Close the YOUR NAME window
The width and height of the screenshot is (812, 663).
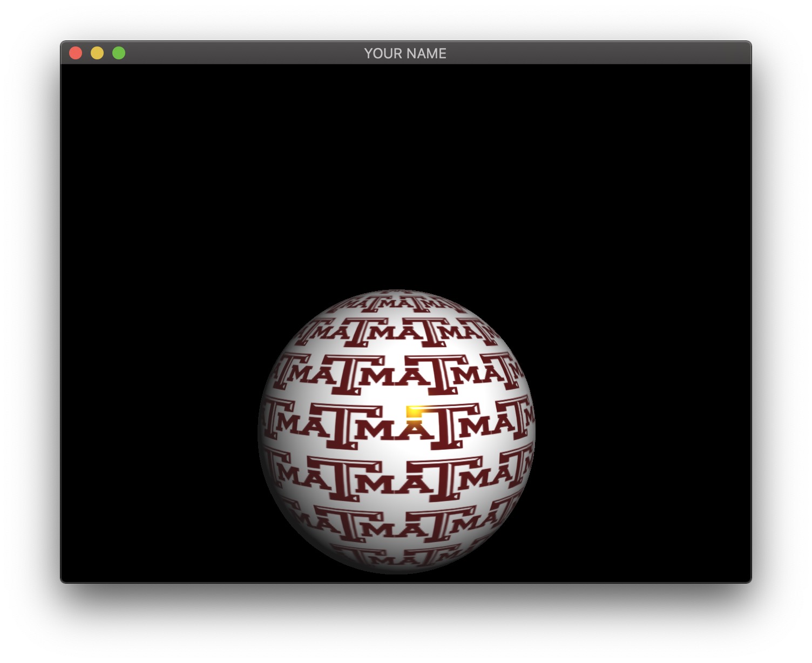(76, 53)
